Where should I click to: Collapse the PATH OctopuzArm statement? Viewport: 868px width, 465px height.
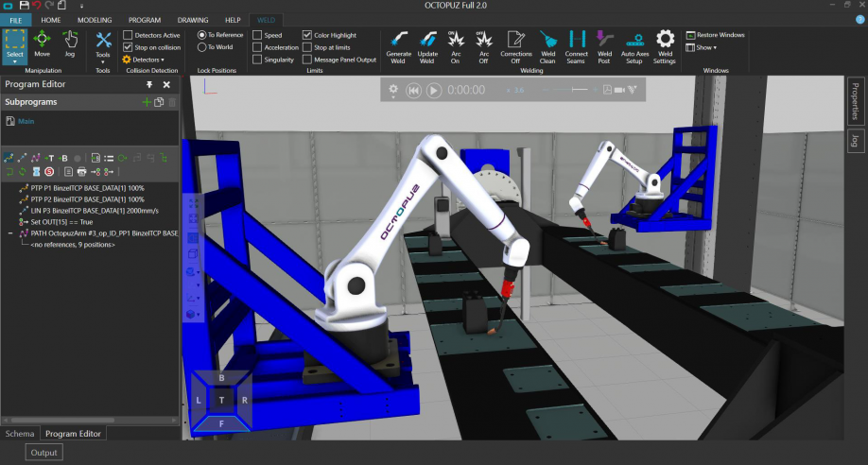pyautogui.click(x=10, y=233)
